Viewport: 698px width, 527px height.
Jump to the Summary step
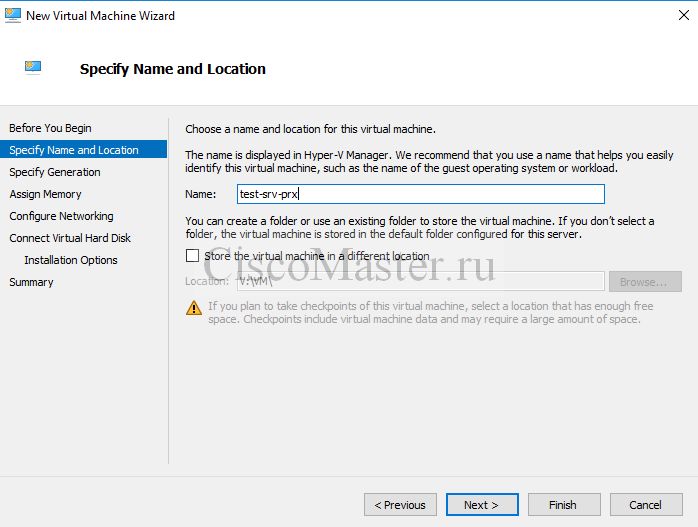[x=31, y=282]
